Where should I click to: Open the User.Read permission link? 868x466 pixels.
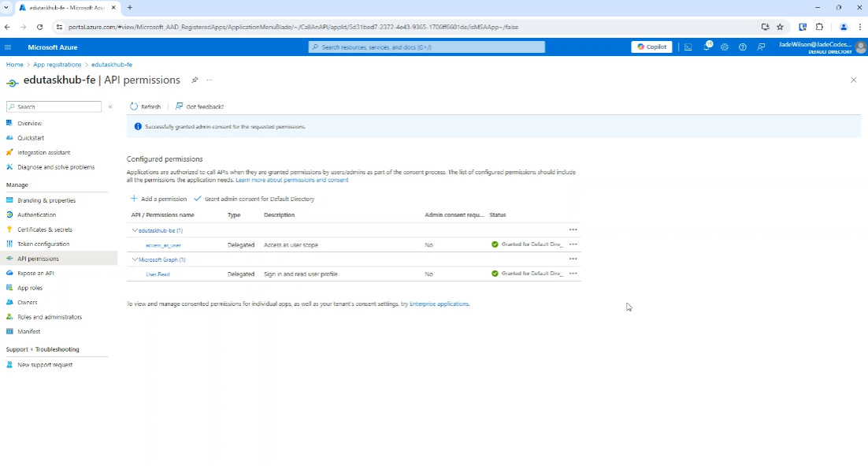[x=158, y=274]
